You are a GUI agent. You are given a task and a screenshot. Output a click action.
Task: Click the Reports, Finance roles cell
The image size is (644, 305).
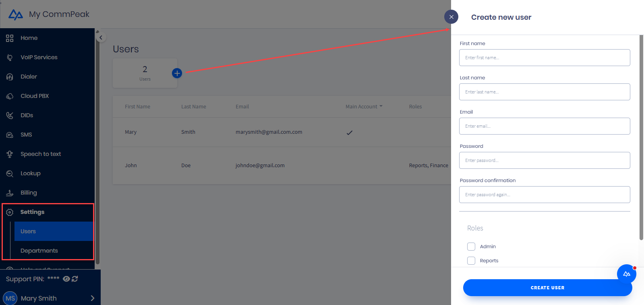[x=429, y=166]
